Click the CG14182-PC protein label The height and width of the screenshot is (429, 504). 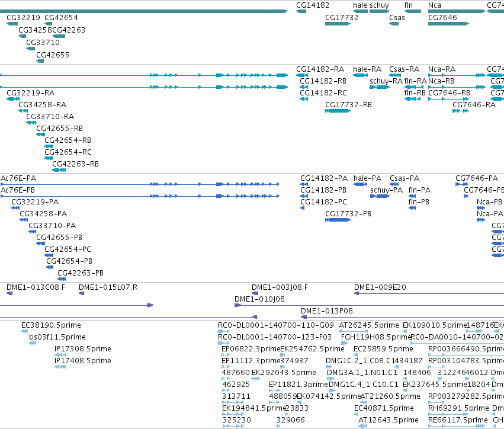[324, 202]
